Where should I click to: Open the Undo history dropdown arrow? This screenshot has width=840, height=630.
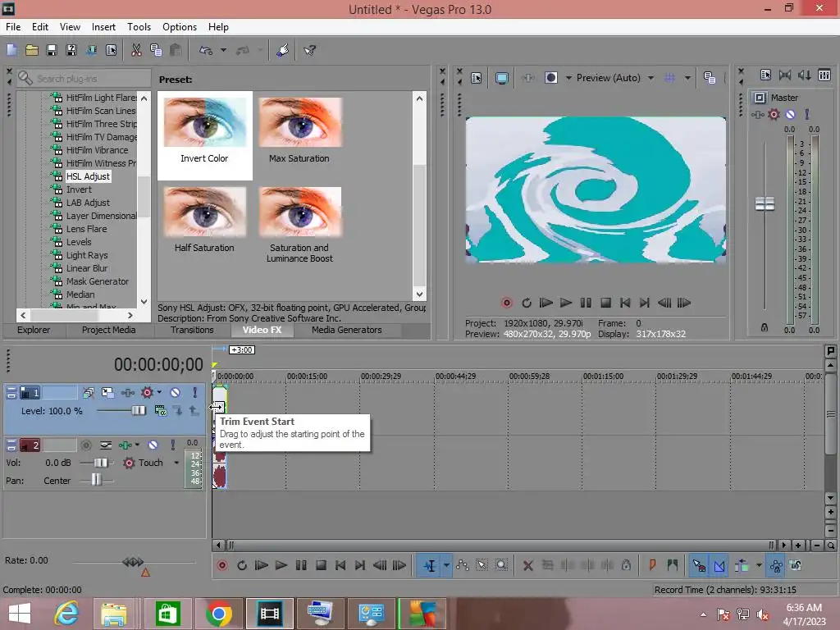point(223,50)
